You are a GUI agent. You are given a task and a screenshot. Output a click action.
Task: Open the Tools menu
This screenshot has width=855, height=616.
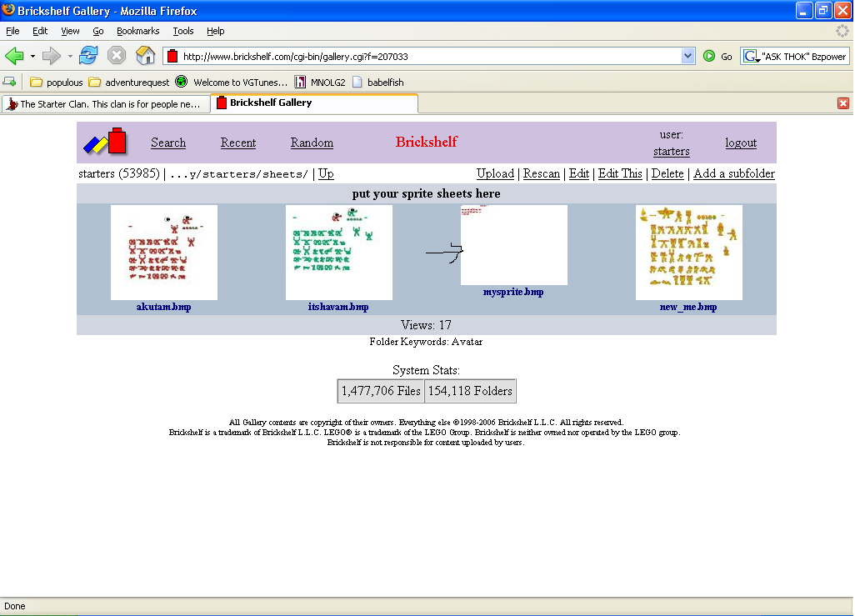pyautogui.click(x=183, y=31)
